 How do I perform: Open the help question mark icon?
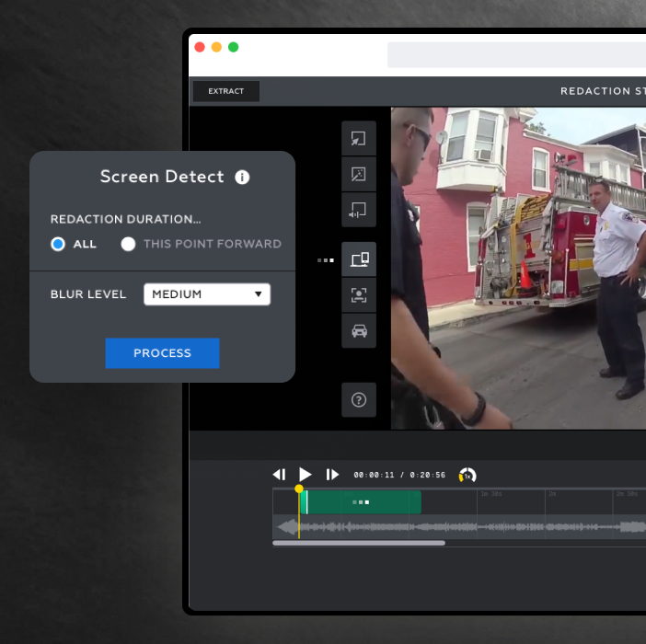(x=359, y=400)
